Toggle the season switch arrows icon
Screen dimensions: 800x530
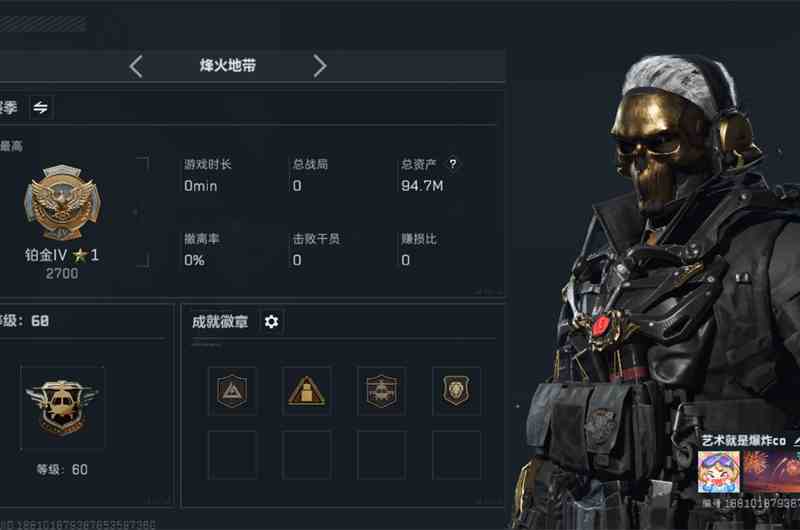pos(41,107)
